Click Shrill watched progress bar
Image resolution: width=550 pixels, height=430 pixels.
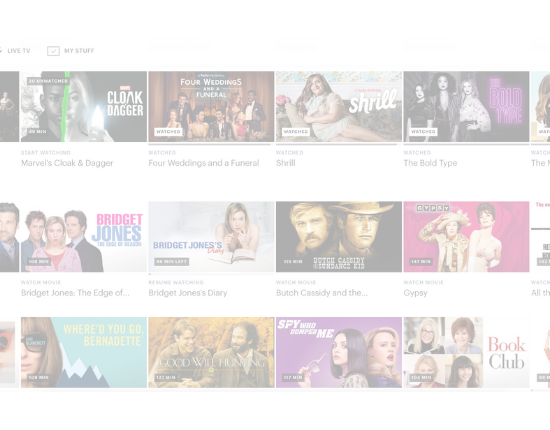[339, 144]
